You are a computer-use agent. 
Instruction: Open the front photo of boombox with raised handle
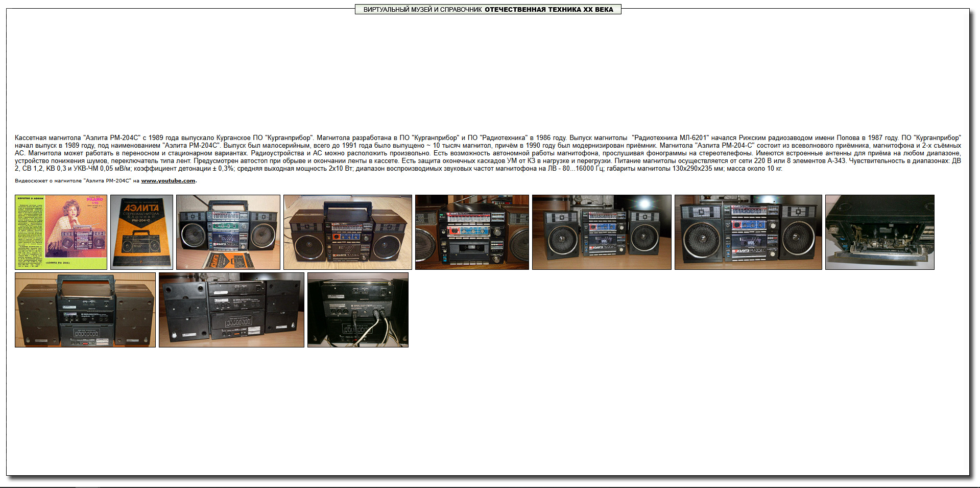[348, 232]
